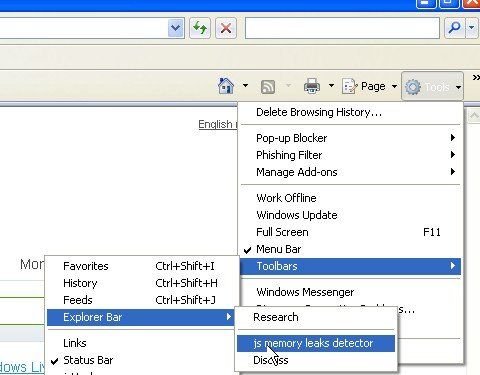
Task: Select Work Offline in Tools menu
Action: point(350,198)
